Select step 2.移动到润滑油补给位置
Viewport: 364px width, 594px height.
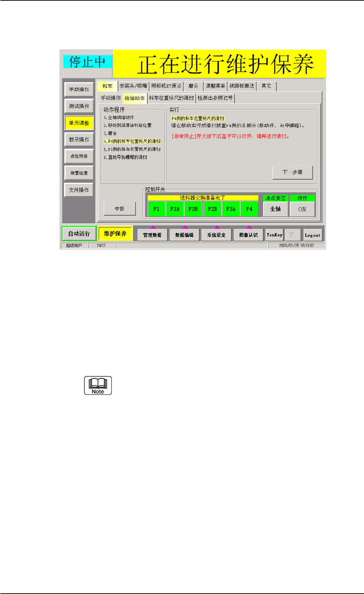click(127, 125)
